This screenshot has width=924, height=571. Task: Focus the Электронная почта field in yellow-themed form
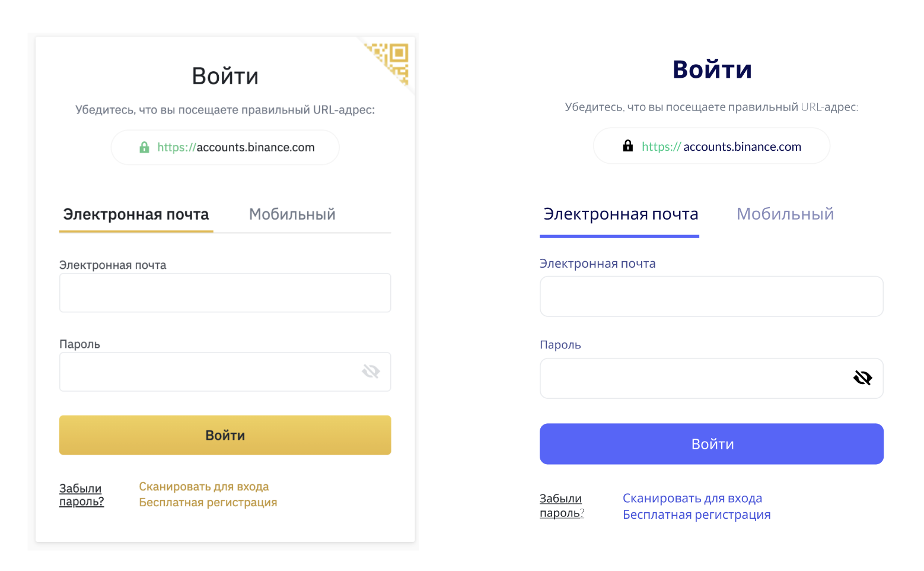pos(225,293)
